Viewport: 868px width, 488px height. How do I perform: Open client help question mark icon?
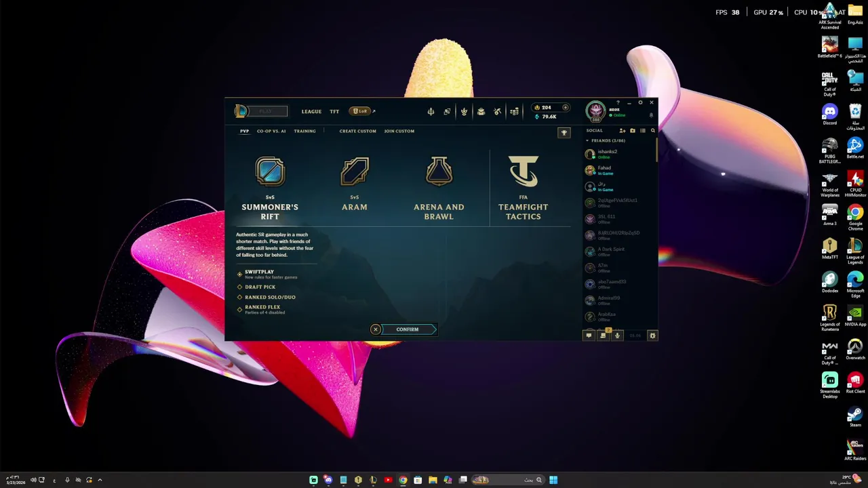coord(618,103)
